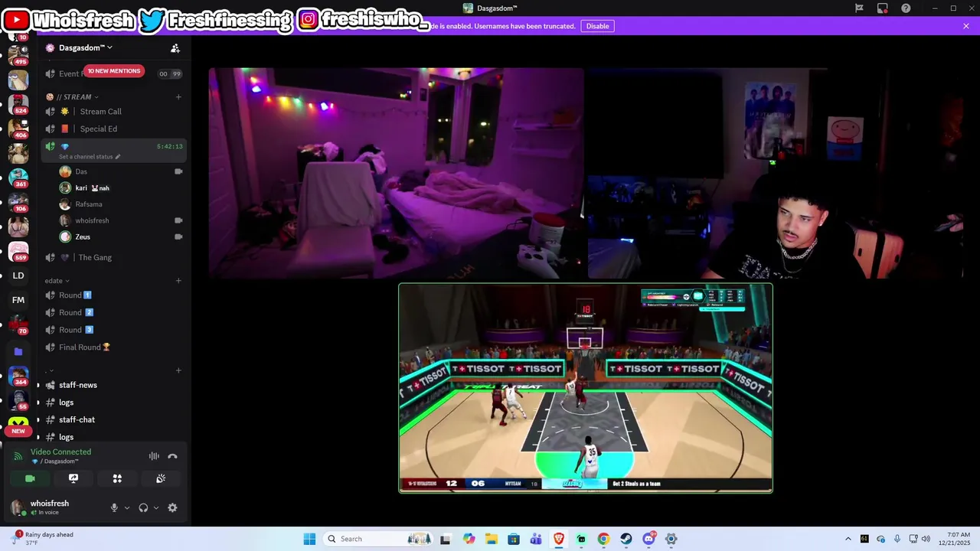Open the staff-news channel

pyautogui.click(x=113, y=385)
